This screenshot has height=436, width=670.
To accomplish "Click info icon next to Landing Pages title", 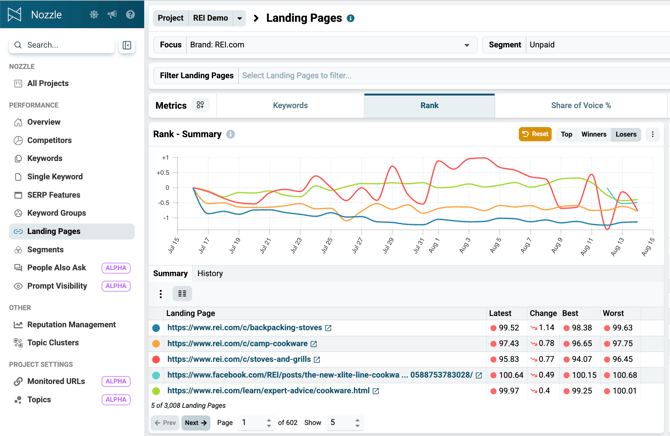I will coord(350,18).
